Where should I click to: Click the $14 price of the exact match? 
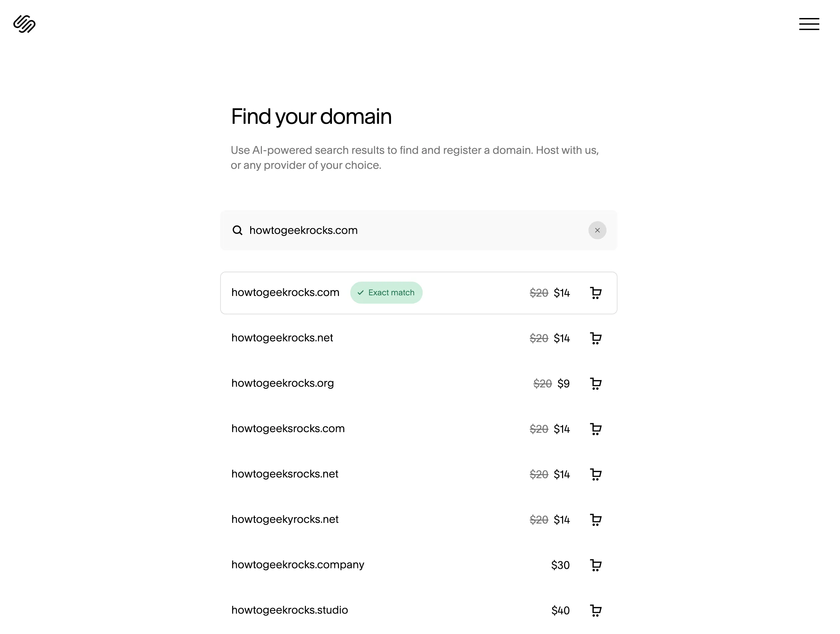coord(562,293)
